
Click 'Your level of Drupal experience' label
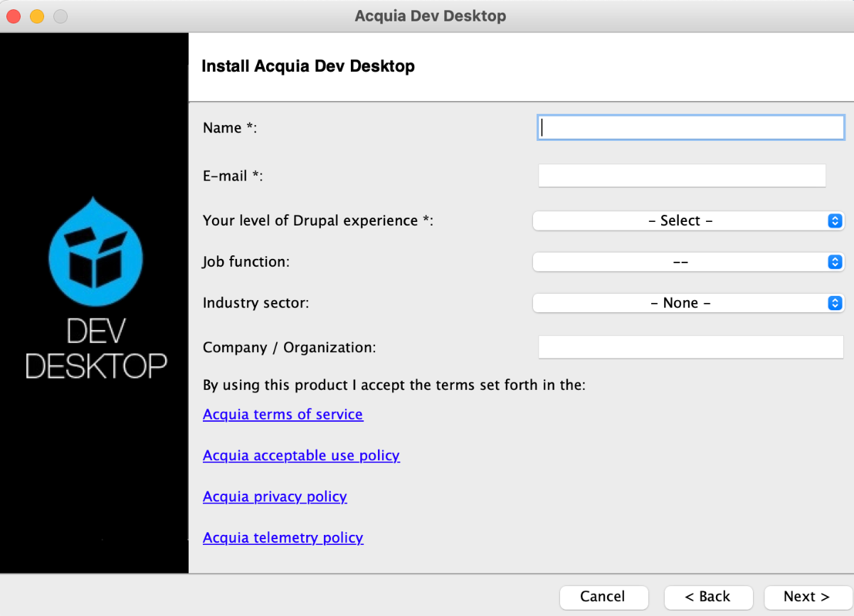318,221
